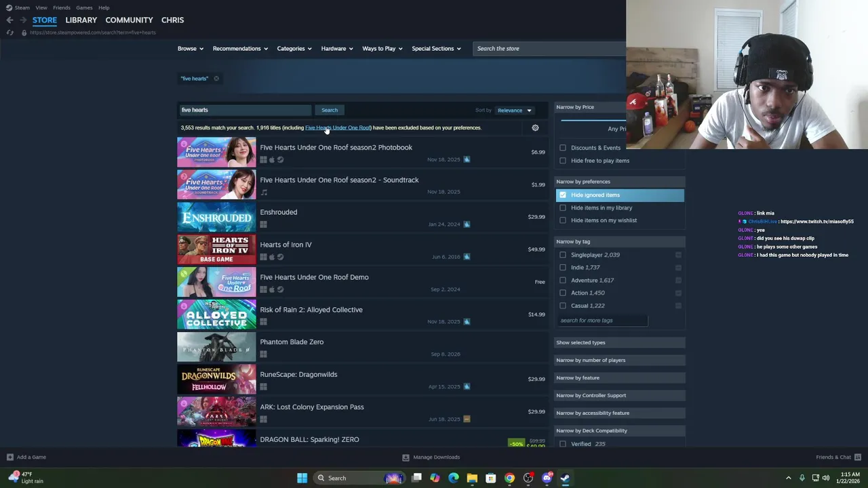Image resolution: width=868 pixels, height=488 pixels.
Task: Open Five Hearts Under One Roof season2 Photobook
Action: point(363,152)
